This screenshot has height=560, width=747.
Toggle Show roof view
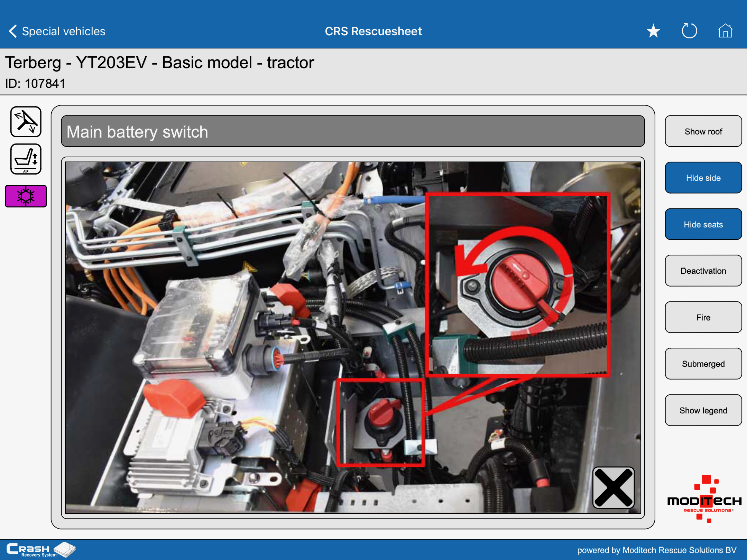click(703, 131)
